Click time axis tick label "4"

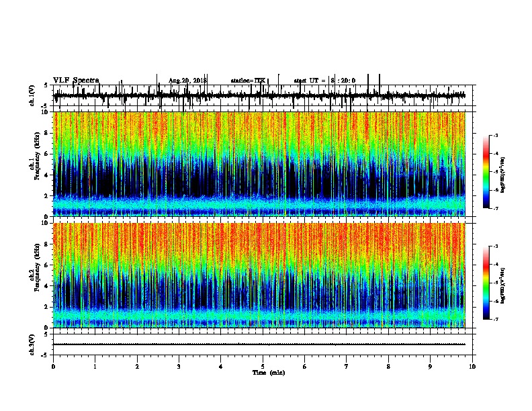pos(221,367)
